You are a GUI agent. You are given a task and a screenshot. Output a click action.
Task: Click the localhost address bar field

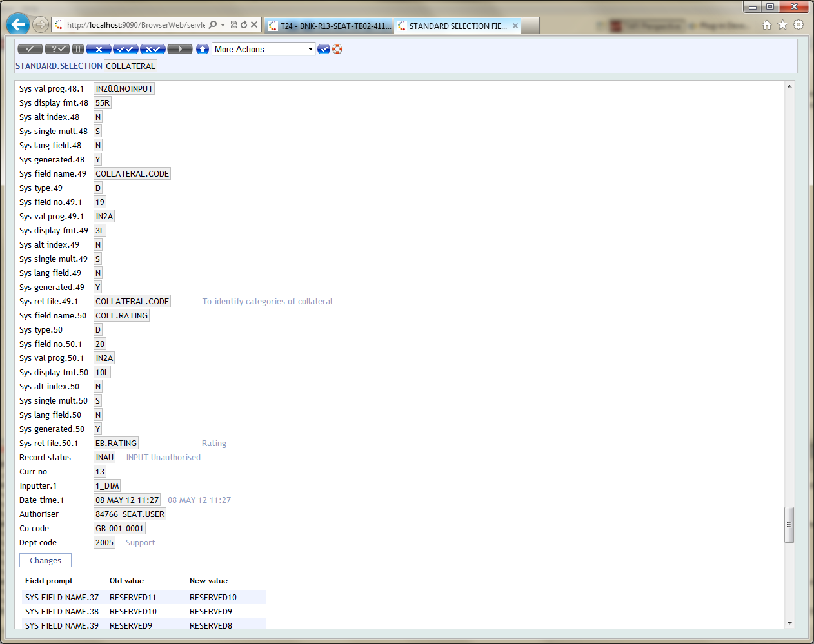click(135, 25)
